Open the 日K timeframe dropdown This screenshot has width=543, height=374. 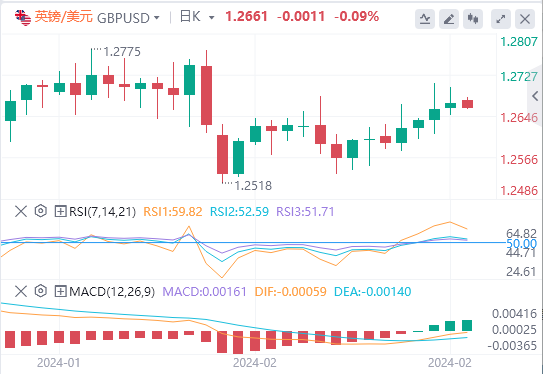point(197,17)
